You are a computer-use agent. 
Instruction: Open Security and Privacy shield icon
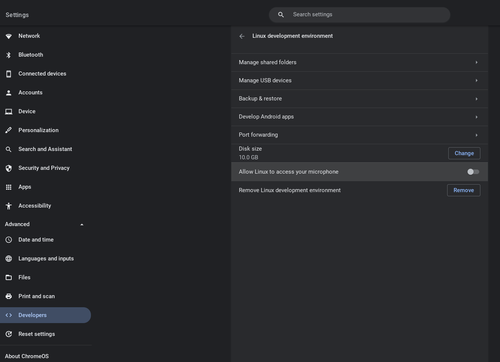[x=9, y=168]
